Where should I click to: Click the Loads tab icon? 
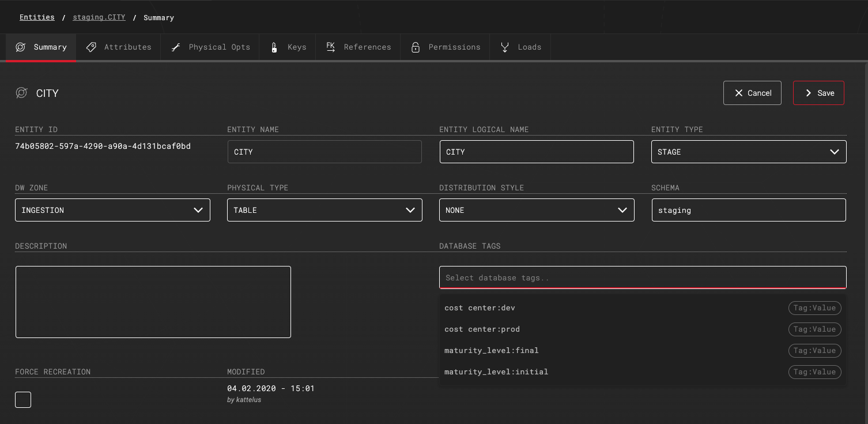pyautogui.click(x=505, y=47)
